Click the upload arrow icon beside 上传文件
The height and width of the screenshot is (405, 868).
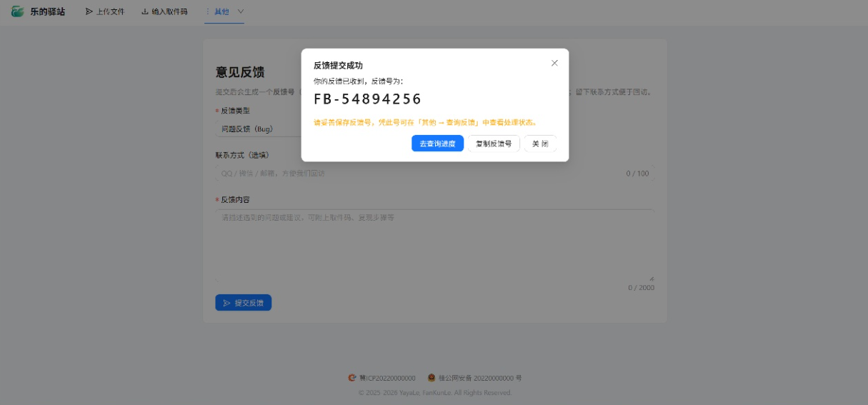89,11
